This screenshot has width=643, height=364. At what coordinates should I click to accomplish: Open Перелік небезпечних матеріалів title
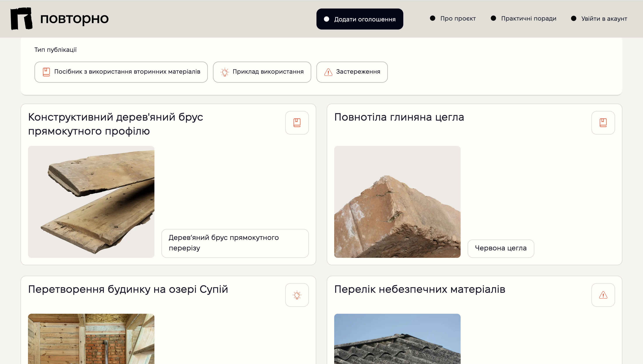pyautogui.click(x=419, y=289)
